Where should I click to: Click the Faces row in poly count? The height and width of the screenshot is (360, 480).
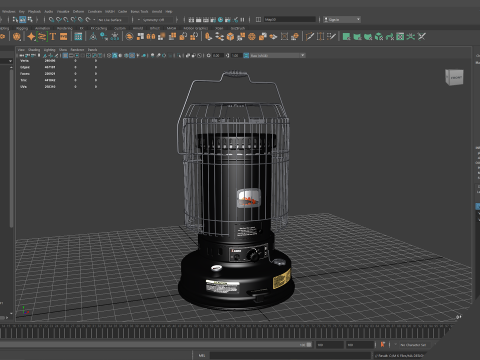click(58, 74)
